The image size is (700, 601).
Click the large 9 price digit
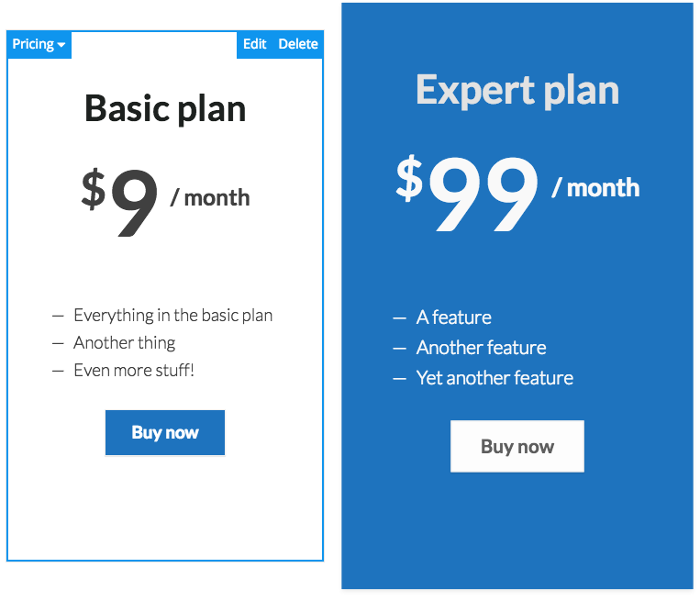(x=134, y=204)
